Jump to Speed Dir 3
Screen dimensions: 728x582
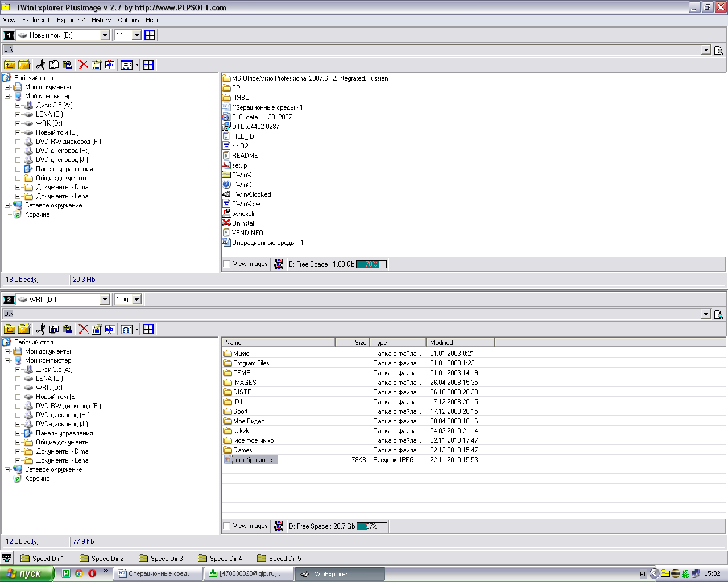161,559
